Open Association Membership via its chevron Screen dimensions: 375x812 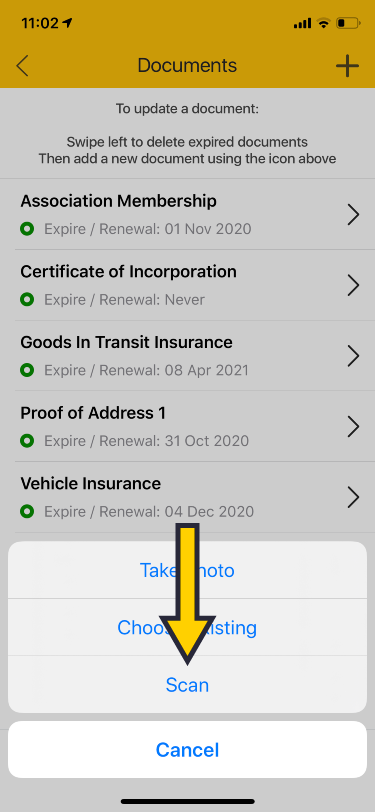(353, 214)
